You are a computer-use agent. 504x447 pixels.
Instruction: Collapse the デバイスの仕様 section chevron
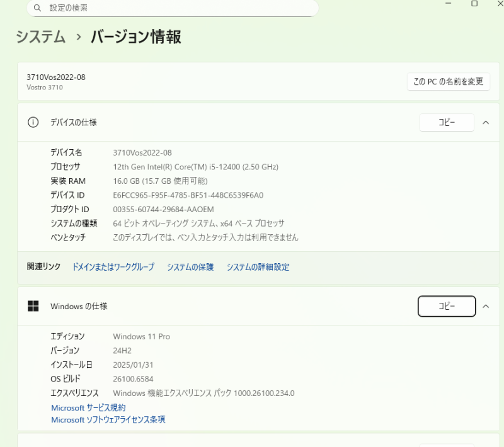[486, 122]
